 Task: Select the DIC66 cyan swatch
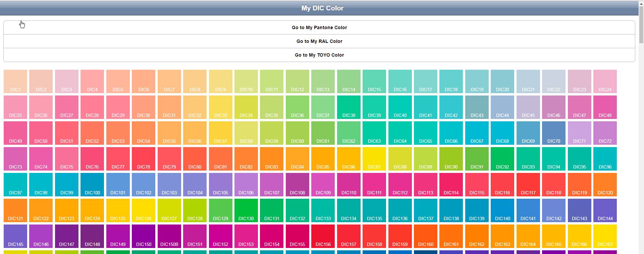coord(451,133)
